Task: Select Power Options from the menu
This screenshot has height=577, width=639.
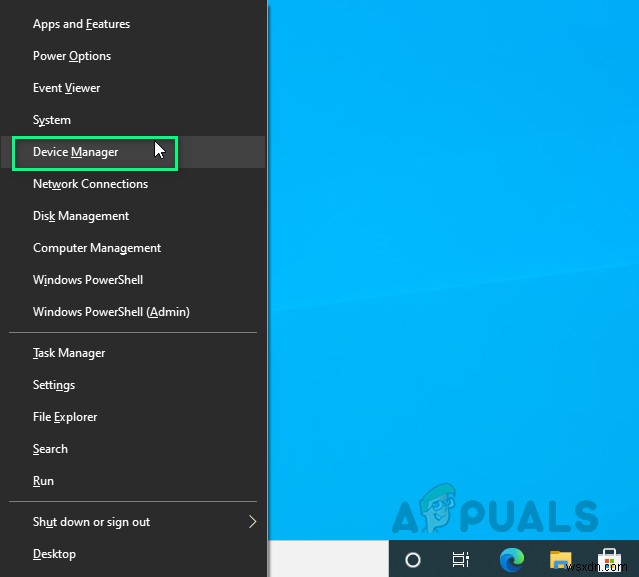Action: click(x=133, y=56)
